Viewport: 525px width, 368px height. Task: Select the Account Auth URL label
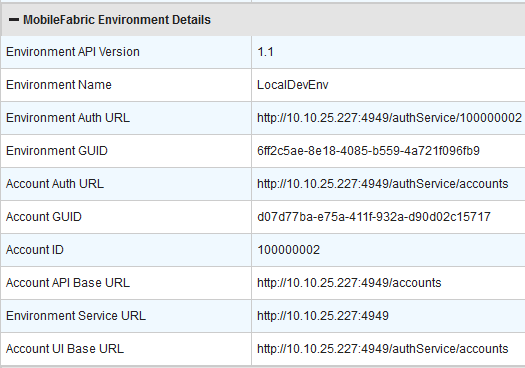[x=55, y=184]
